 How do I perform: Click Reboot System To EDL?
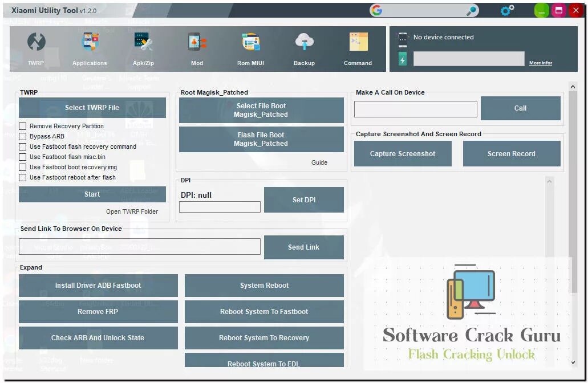[x=265, y=360]
